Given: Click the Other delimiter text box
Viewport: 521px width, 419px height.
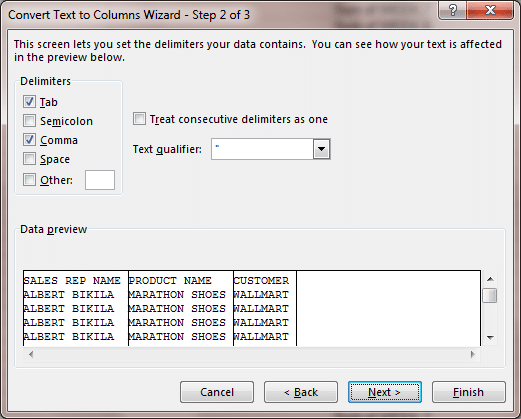Looking at the screenshot, I should tap(100, 180).
